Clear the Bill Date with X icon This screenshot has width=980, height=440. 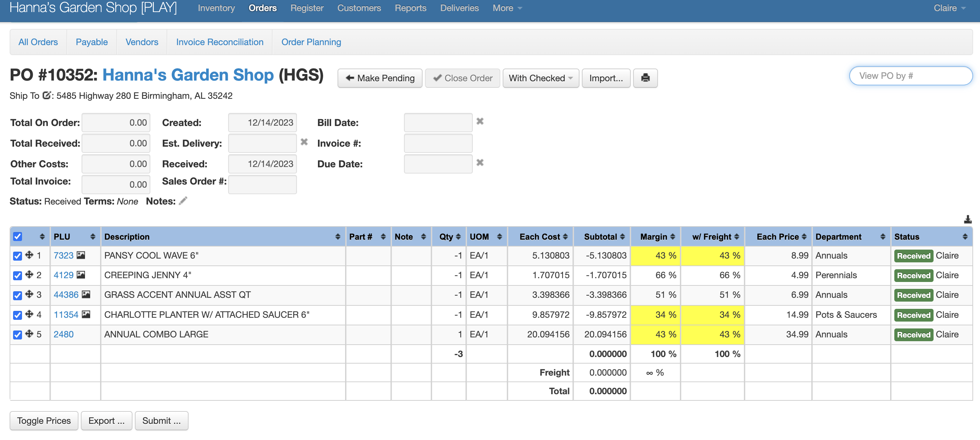(x=480, y=122)
